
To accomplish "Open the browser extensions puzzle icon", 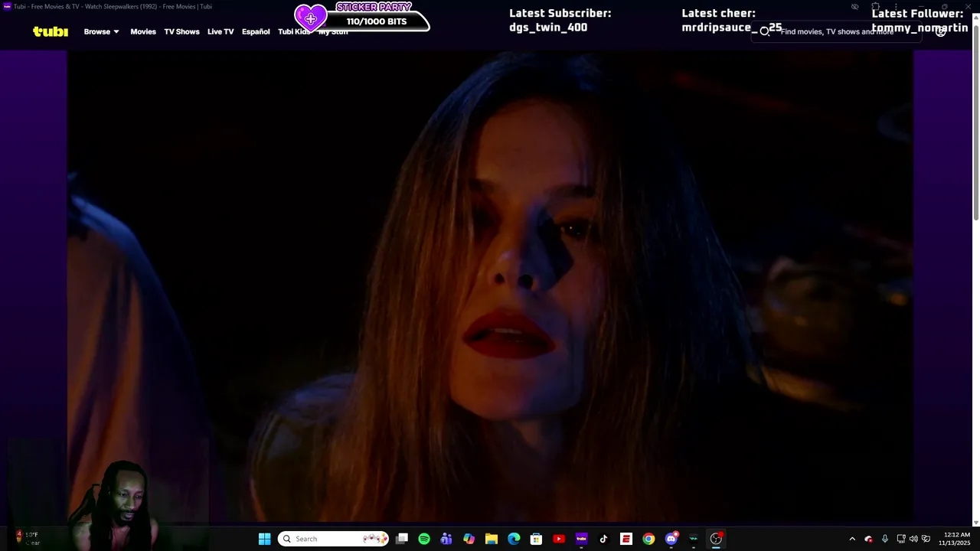I will click(x=876, y=7).
